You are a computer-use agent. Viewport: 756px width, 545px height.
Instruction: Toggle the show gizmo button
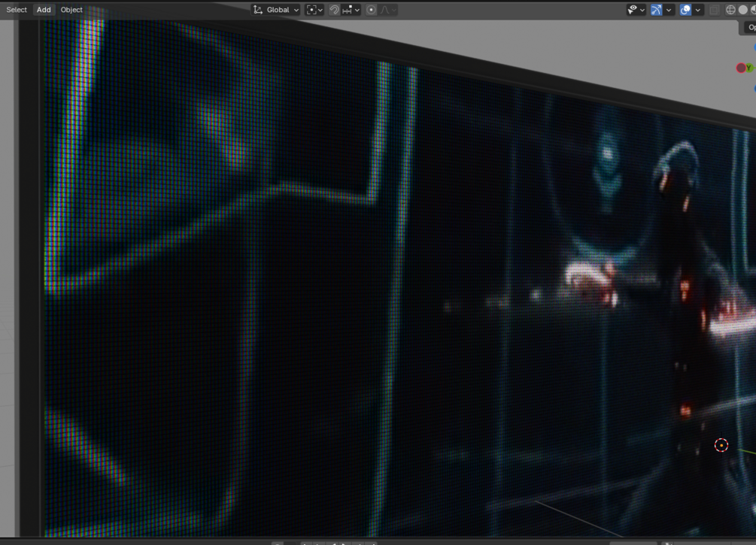pos(656,10)
